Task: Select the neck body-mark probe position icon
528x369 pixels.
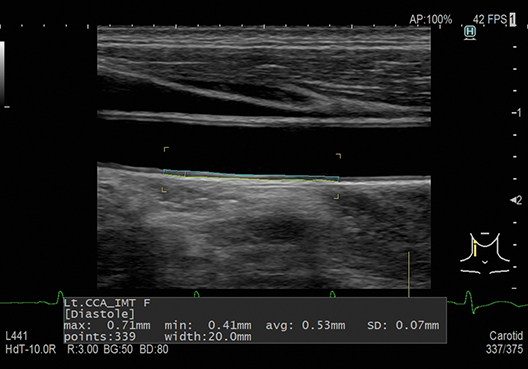Action: click(x=485, y=252)
